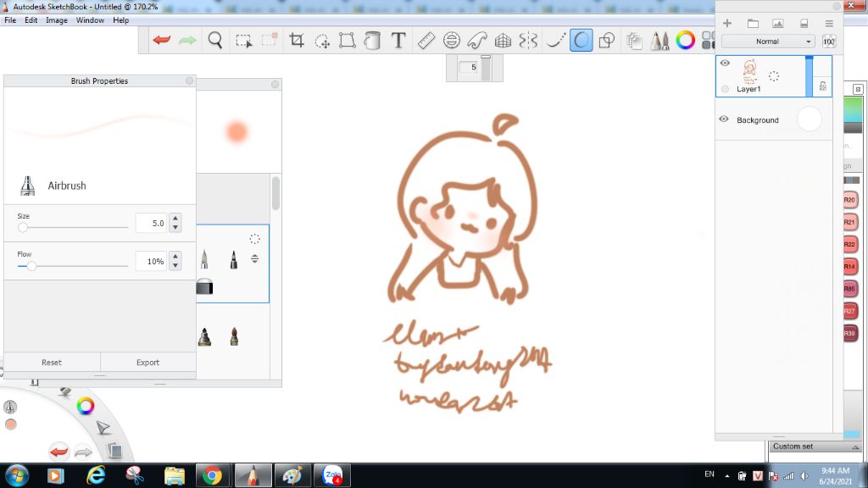Open the Layer Editor window icon
This screenshot has height=488, width=868.
click(x=634, y=41)
